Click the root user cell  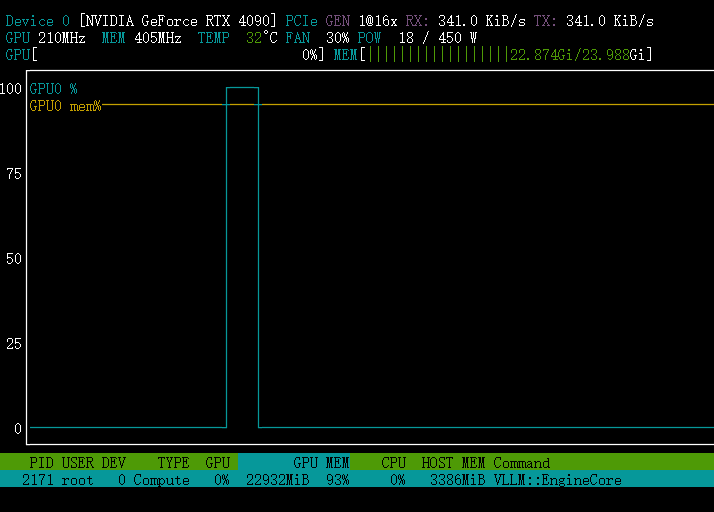tap(77, 480)
